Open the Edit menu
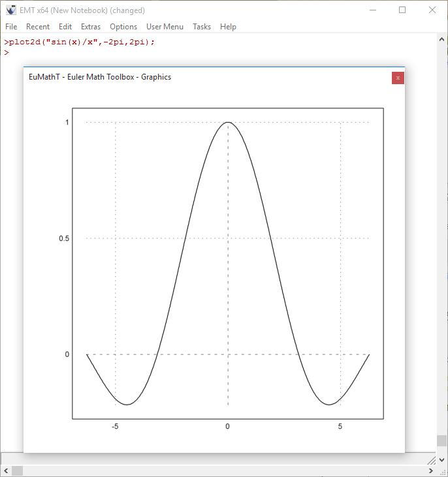Viewport: 448px width, 477px height. pos(65,27)
